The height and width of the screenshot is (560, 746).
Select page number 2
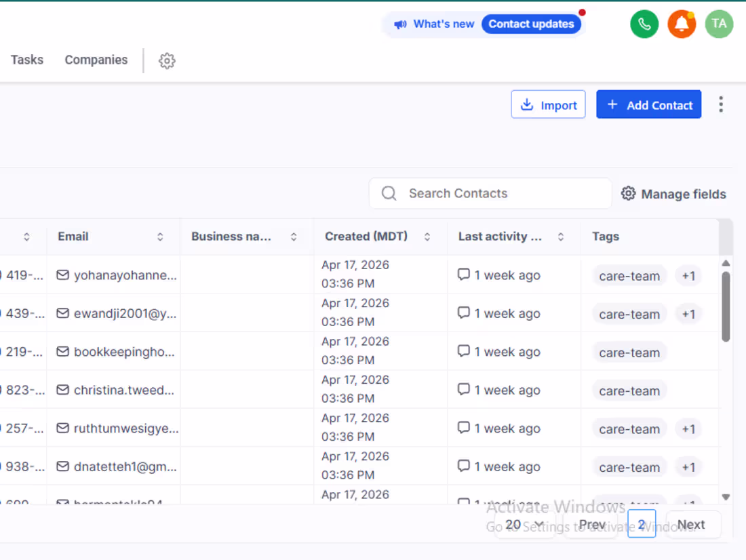point(642,524)
